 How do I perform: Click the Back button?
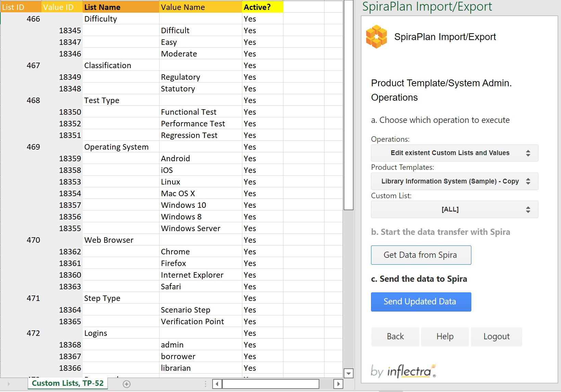(x=395, y=337)
